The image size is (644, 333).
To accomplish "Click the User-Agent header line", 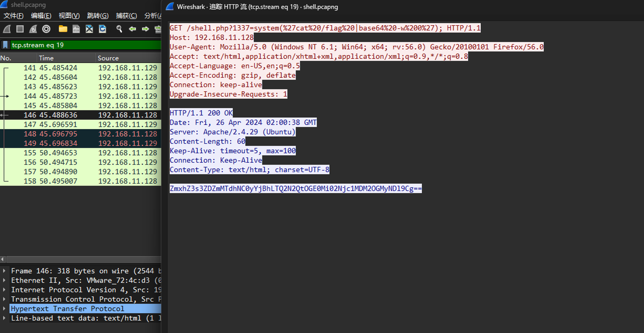I will click(356, 47).
